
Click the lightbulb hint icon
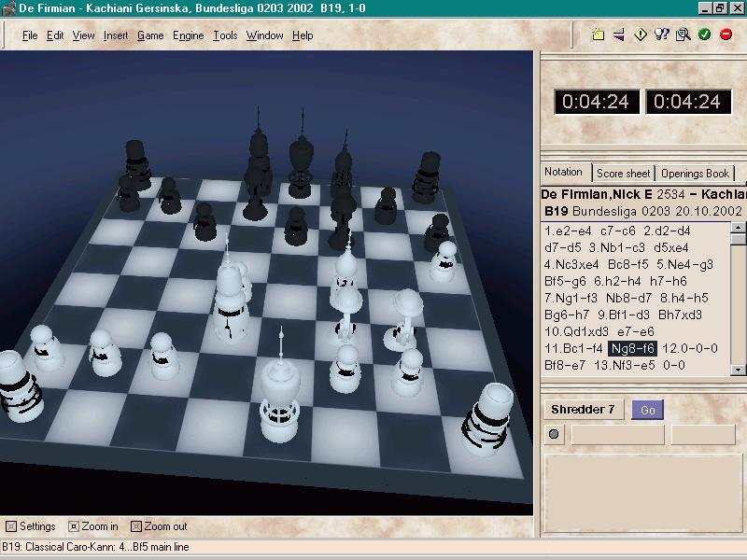662,35
